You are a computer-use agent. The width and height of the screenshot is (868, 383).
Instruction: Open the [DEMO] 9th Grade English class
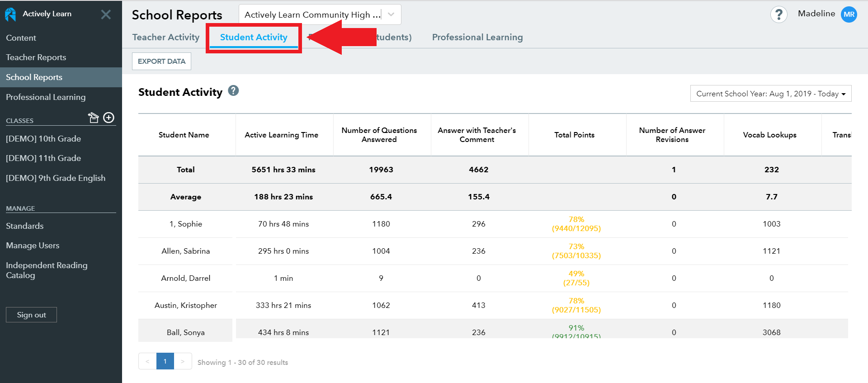click(x=56, y=178)
